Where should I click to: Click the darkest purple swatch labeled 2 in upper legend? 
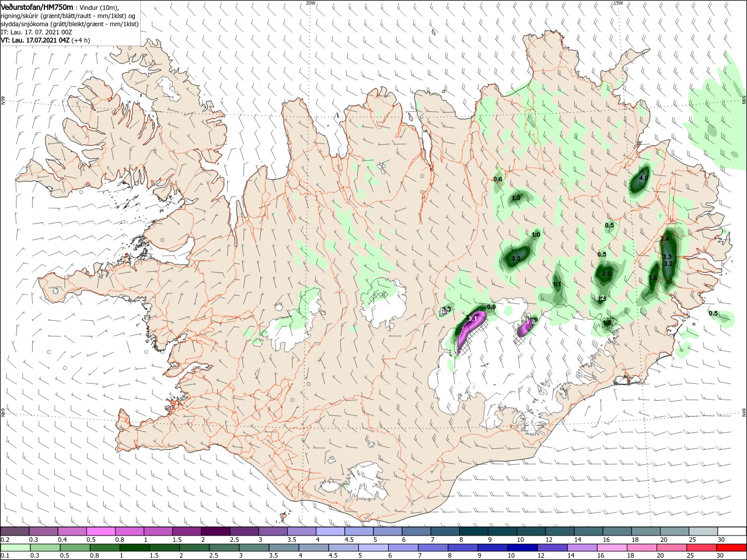(215, 531)
